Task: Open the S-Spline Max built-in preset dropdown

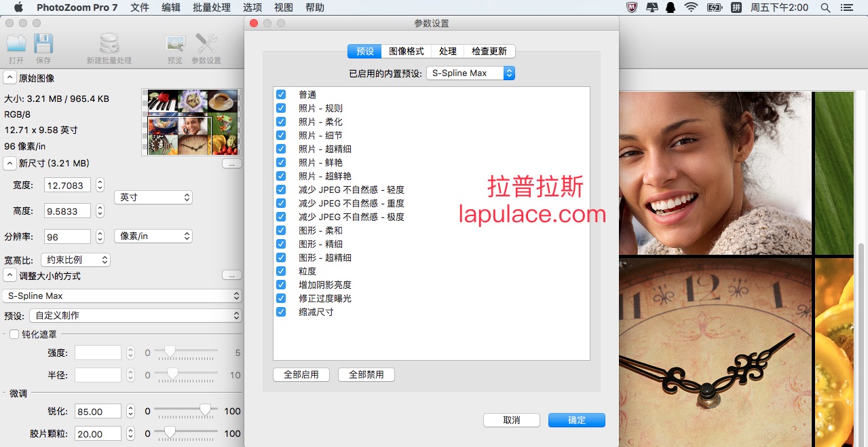Action: coord(470,73)
